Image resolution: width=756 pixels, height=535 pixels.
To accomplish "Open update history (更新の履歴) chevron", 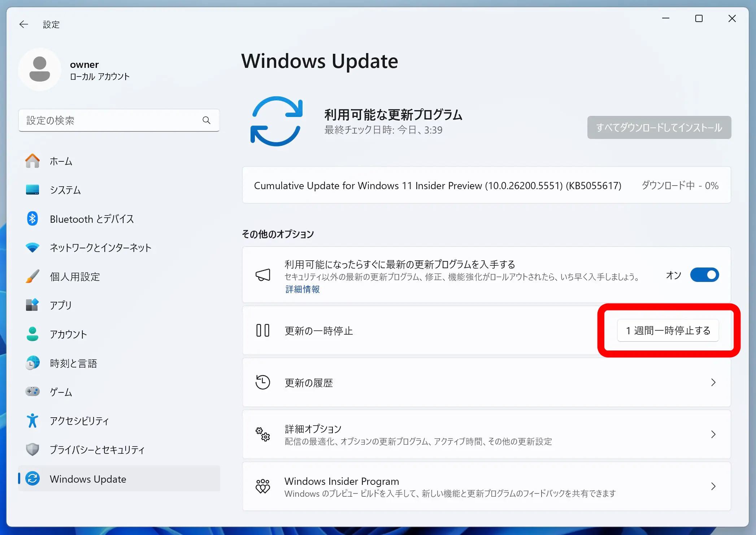I will coord(713,382).
